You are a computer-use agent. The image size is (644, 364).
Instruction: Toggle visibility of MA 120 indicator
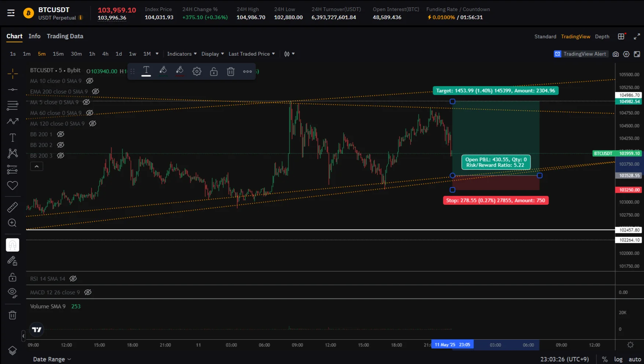pos(93,123)
